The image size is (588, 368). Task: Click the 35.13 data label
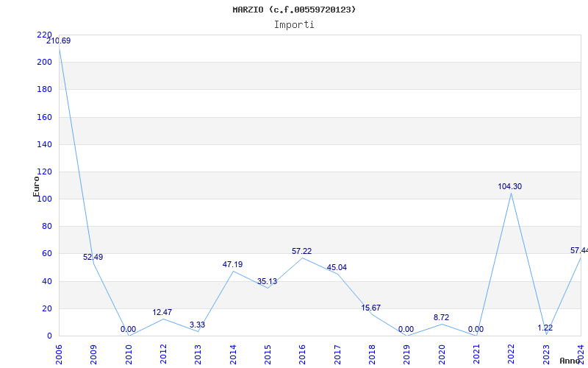pos(267,282)
